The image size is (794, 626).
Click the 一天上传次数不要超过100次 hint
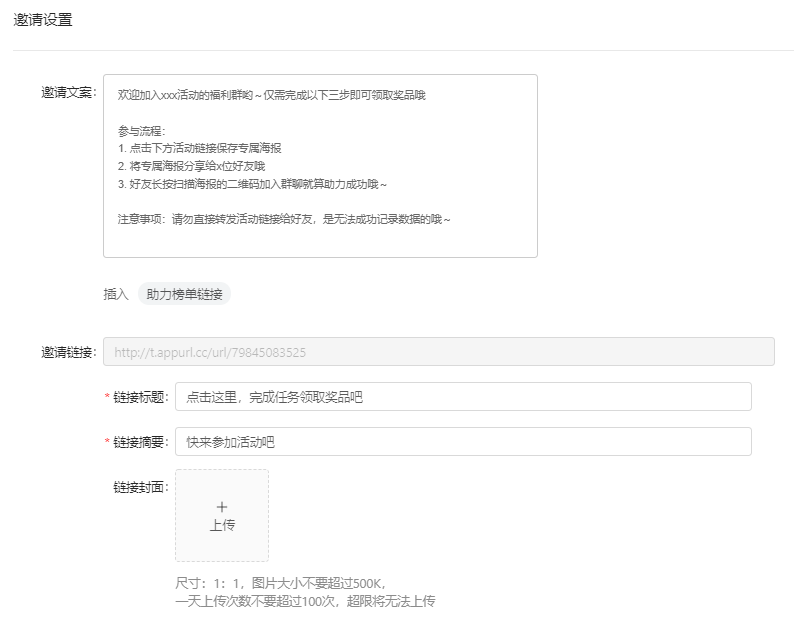click(x=305, y=601)
